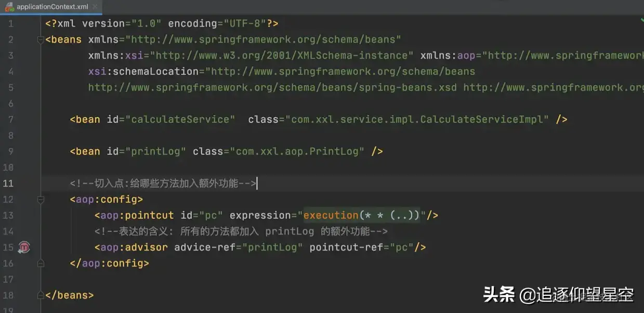Click the opening aop:config tag
644x313 pixels.
tap(107, 200)
